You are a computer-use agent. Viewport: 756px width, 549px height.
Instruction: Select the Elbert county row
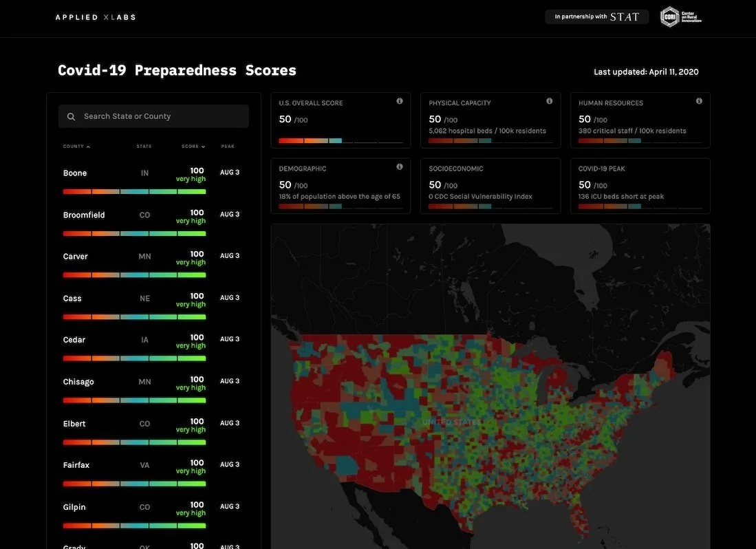tap(153, 431)
